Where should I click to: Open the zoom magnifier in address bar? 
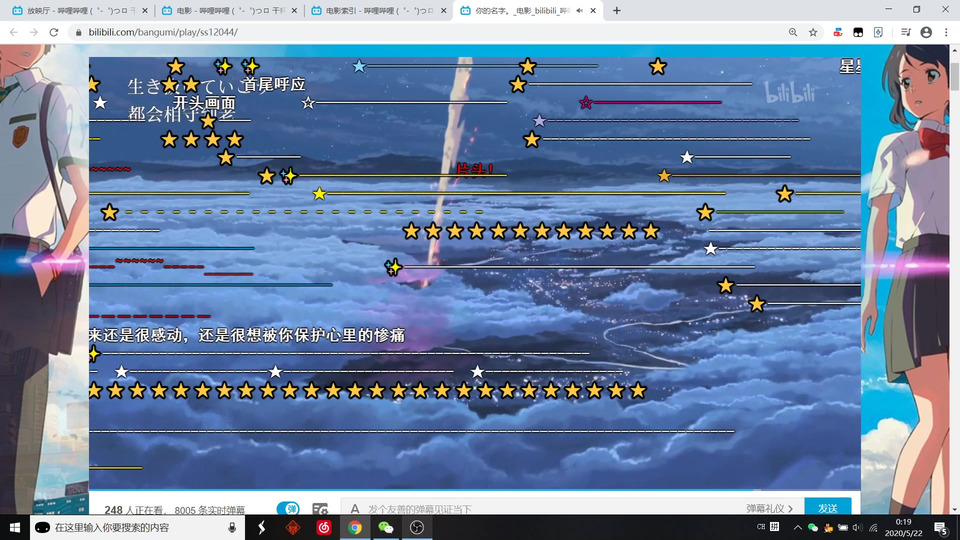point(793,32)
